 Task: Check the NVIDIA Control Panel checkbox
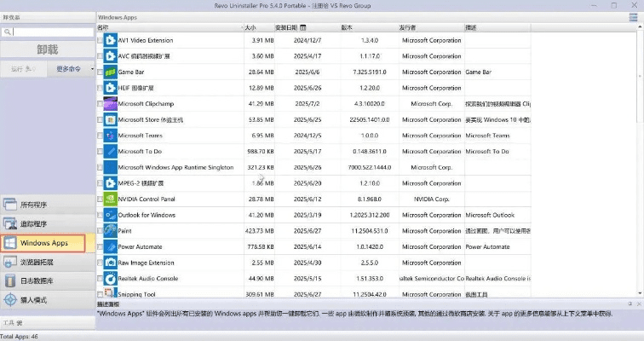[100, 199]
